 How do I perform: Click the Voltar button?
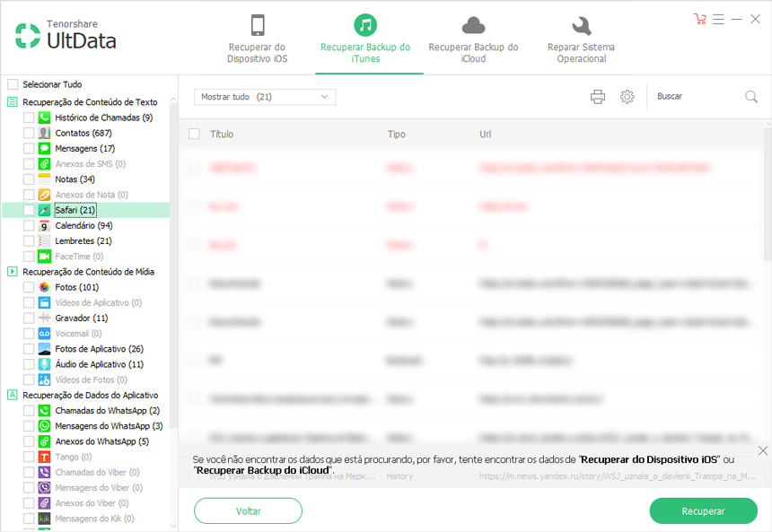pos(248,510)
